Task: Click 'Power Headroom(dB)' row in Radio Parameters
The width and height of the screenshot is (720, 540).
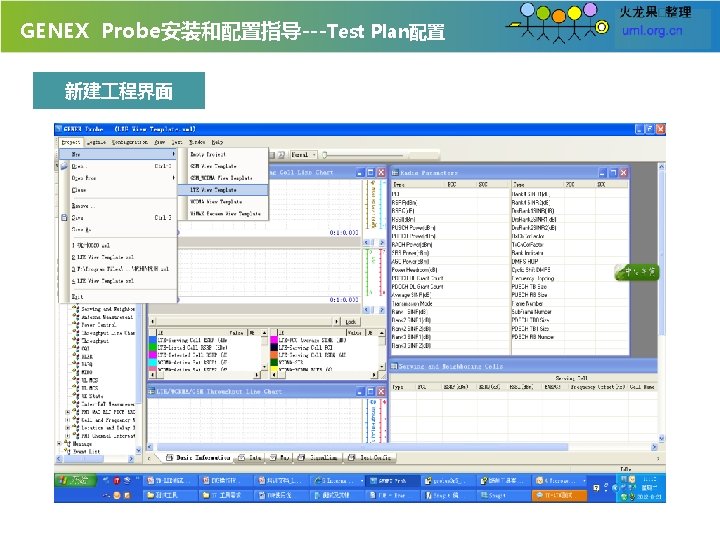Action: click(x=450, y=270)
